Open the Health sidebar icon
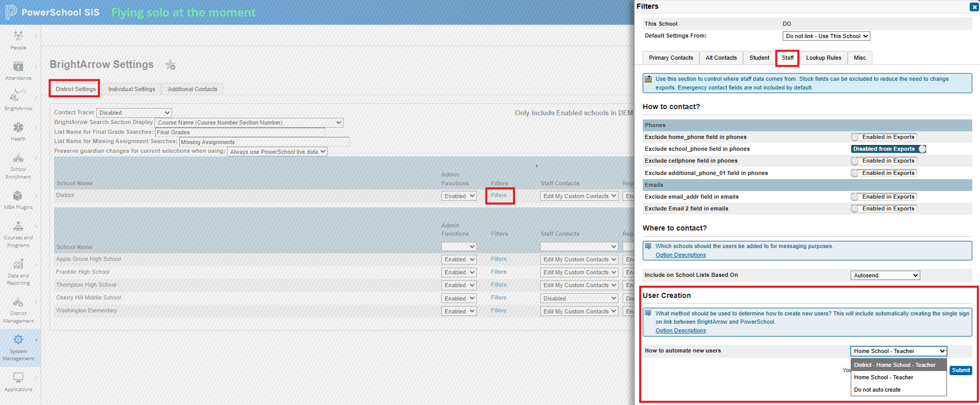The width and height of the screenshot is (980, 405). [x=18, y=127]
